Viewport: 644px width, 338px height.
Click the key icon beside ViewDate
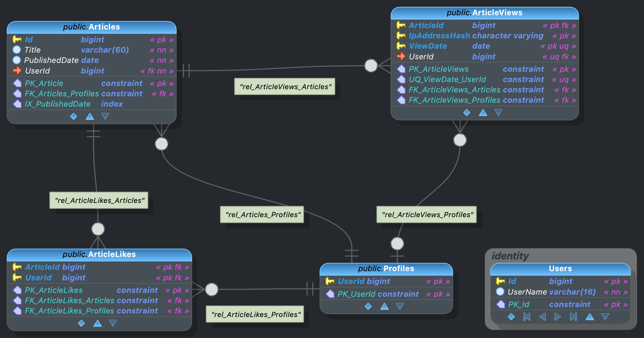click(x=401, y=46)
